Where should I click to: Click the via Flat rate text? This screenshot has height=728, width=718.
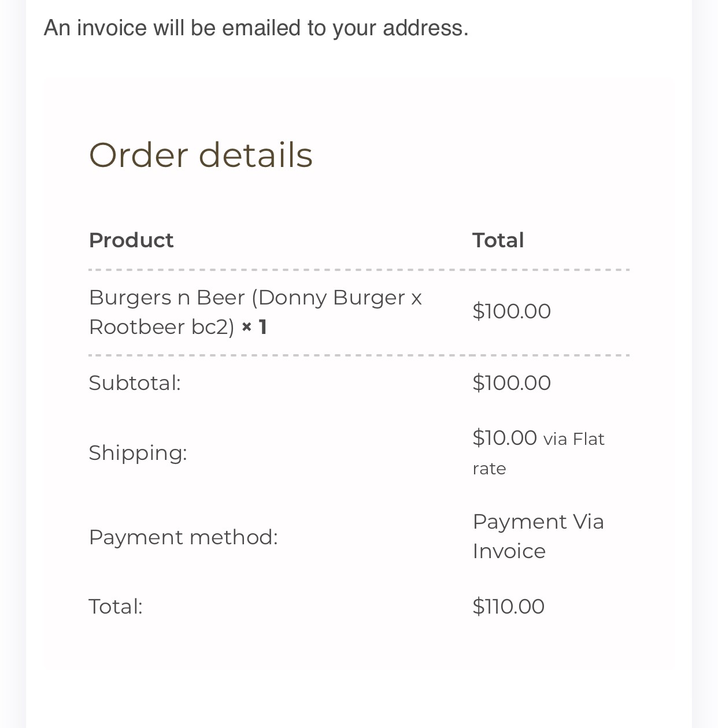[573, 440]
